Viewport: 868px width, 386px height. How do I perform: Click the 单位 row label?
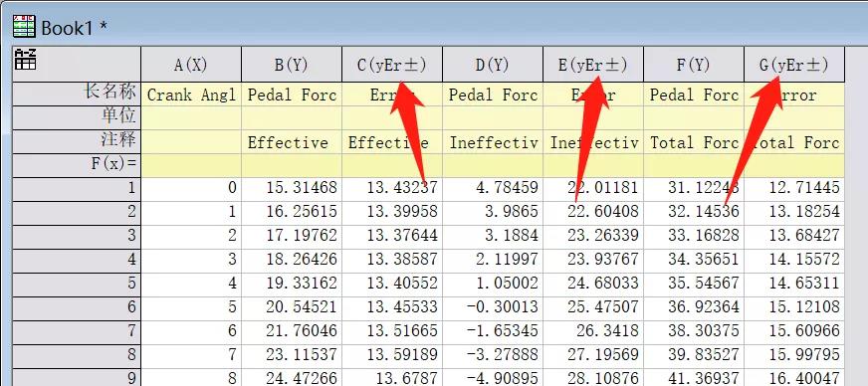point(77,117)
